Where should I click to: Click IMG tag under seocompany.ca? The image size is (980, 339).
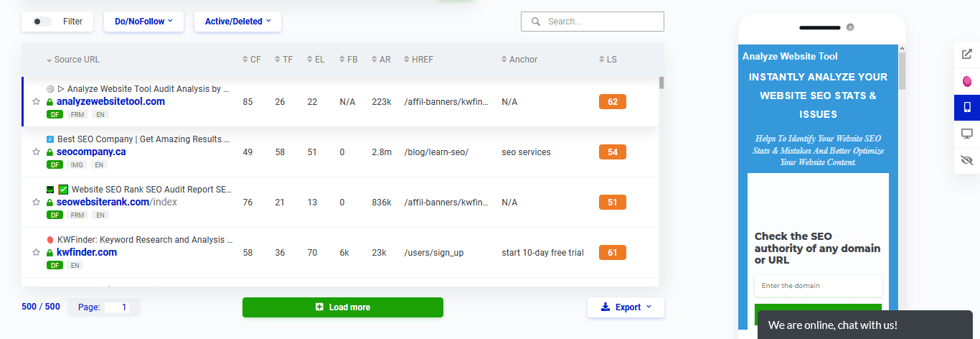tap(77, 164)
